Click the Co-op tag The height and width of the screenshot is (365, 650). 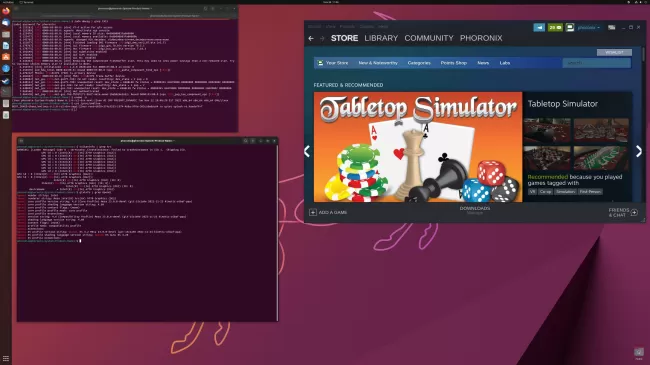[x=546, y=192]
